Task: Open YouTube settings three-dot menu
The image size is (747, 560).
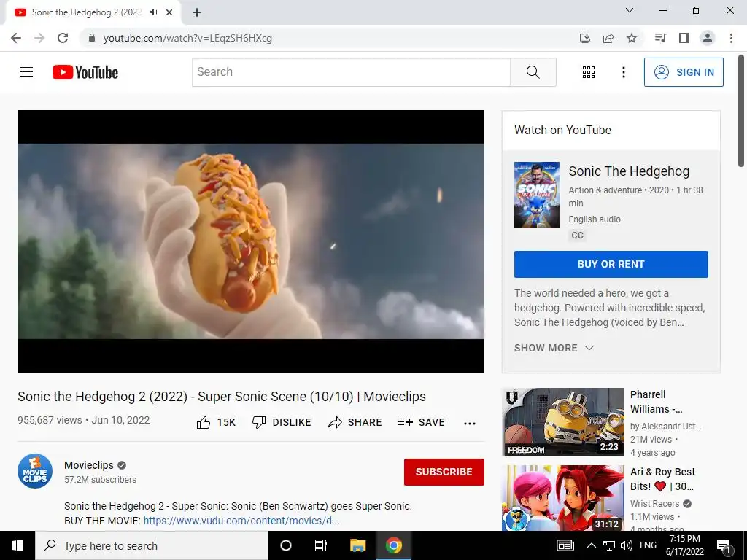Action: (623, 72)
